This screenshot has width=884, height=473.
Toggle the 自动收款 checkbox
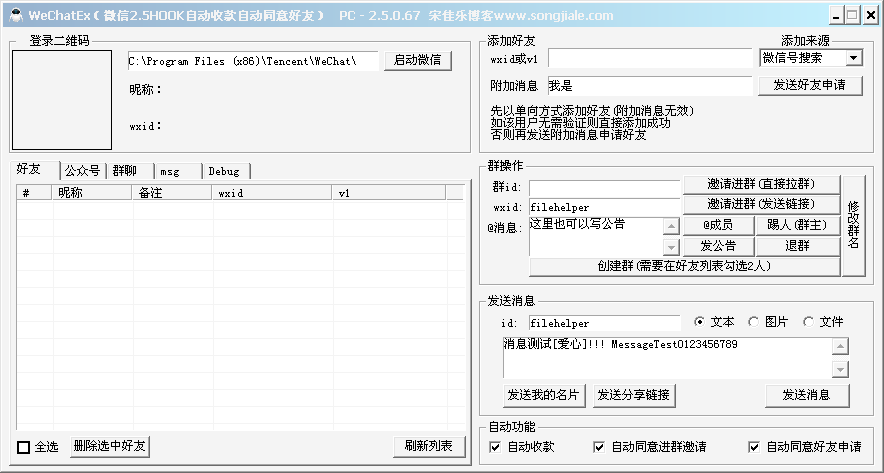[495, 448]
